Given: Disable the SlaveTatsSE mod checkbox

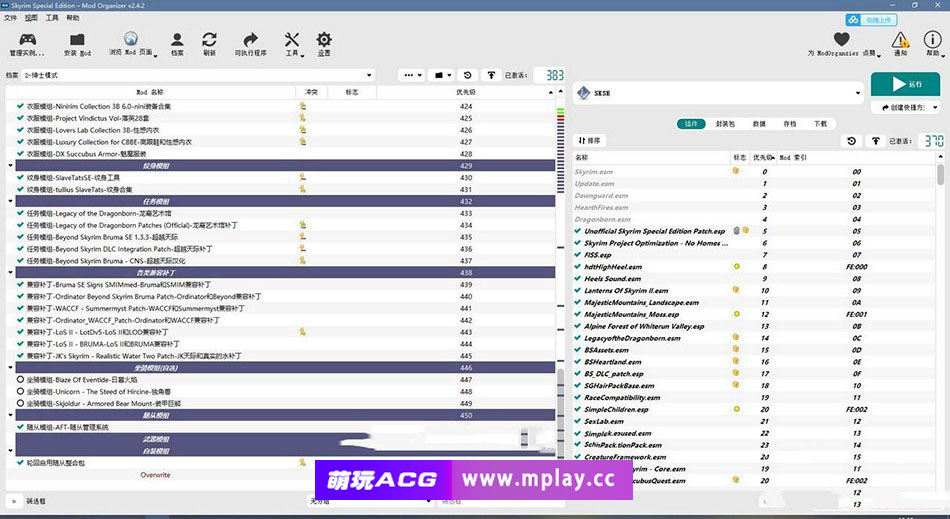Looking at the screenshot, I should pyautogui.click(x=20, y=177).
